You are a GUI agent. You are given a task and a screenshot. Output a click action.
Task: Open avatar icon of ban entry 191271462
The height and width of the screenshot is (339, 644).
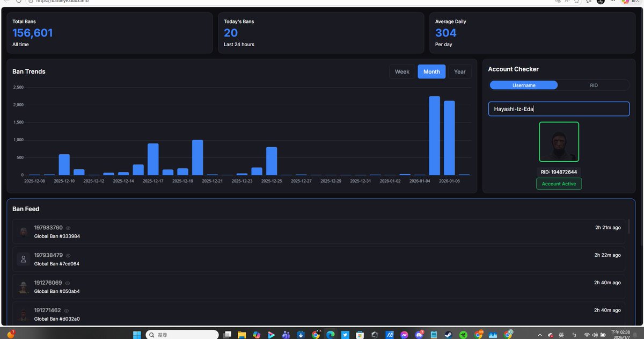24,314
